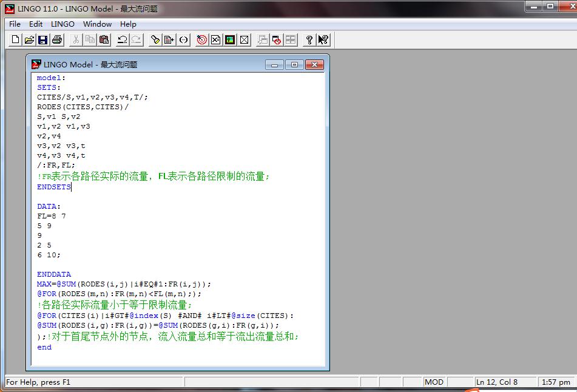Click the Go To Line icon
577x392 pixels.
[x=169, y=40]
